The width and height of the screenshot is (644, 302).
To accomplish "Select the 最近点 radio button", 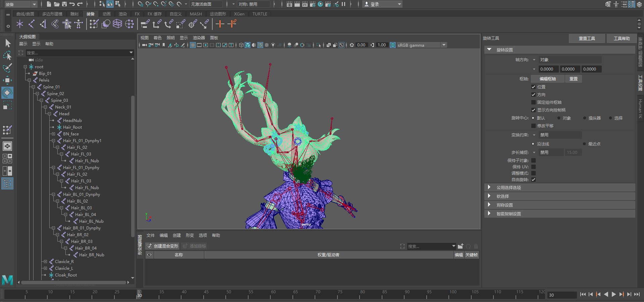I will pyautogui.click(x=584, y=144).
